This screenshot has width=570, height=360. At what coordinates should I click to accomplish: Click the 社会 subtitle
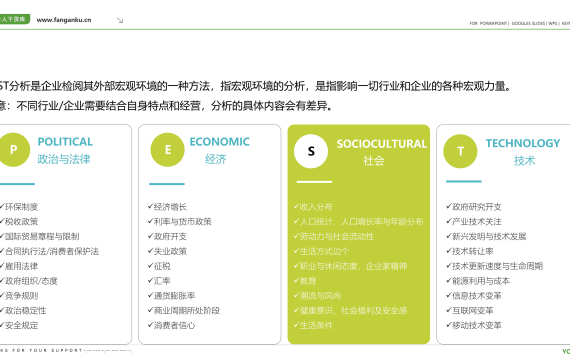point(374,160)
